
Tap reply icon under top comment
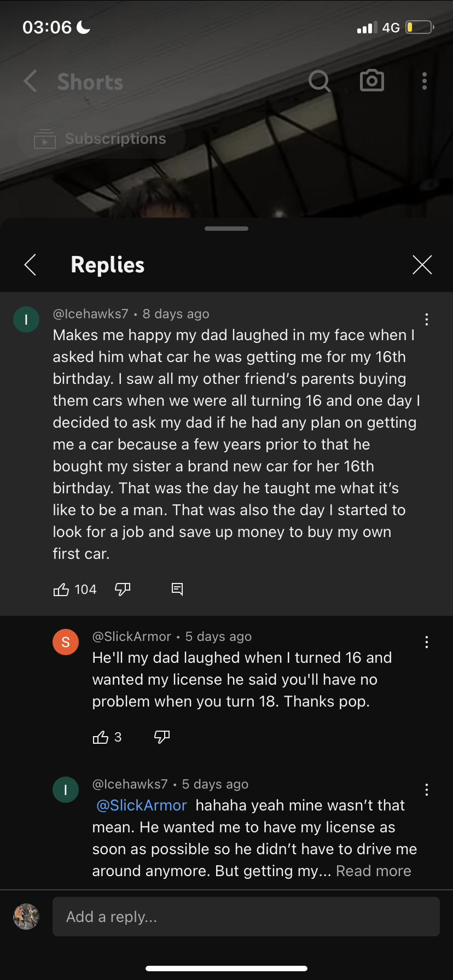tap(177, 589)
